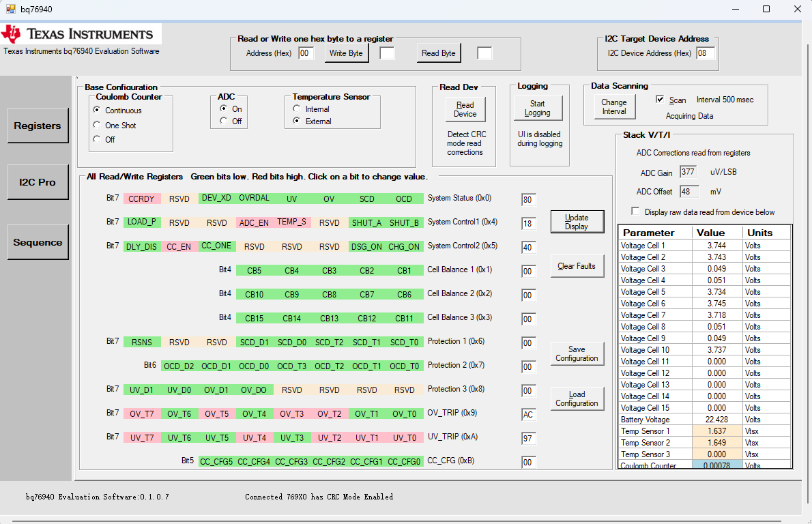Open the Sequence page
The height and width of the screenshot is (524, 812).
pyautogui.click(x=38, y=242)
